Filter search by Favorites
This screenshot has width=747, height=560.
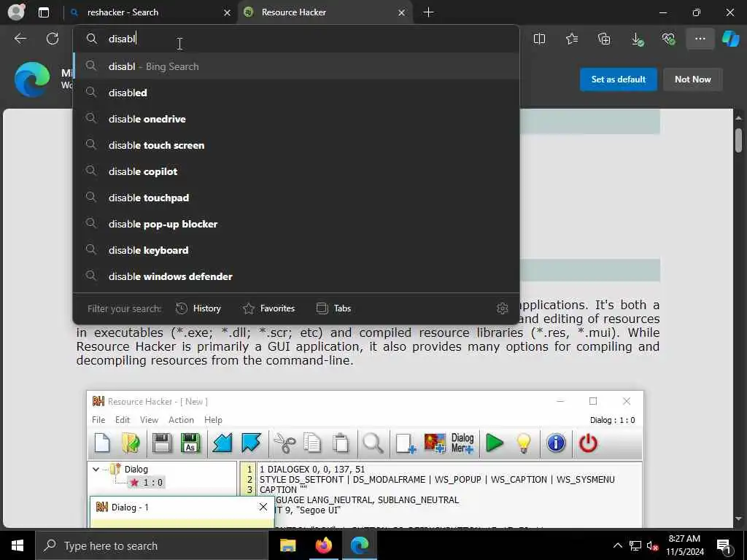pyautogui.click(x=268, y=308)
